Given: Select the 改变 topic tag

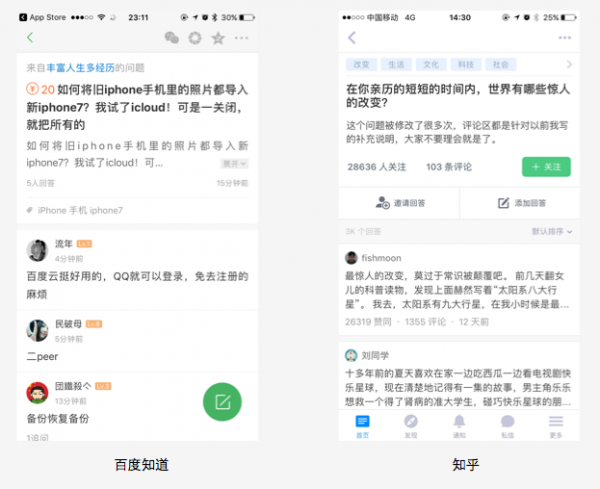Looking at the screenshot, I should tap(360, 65).
